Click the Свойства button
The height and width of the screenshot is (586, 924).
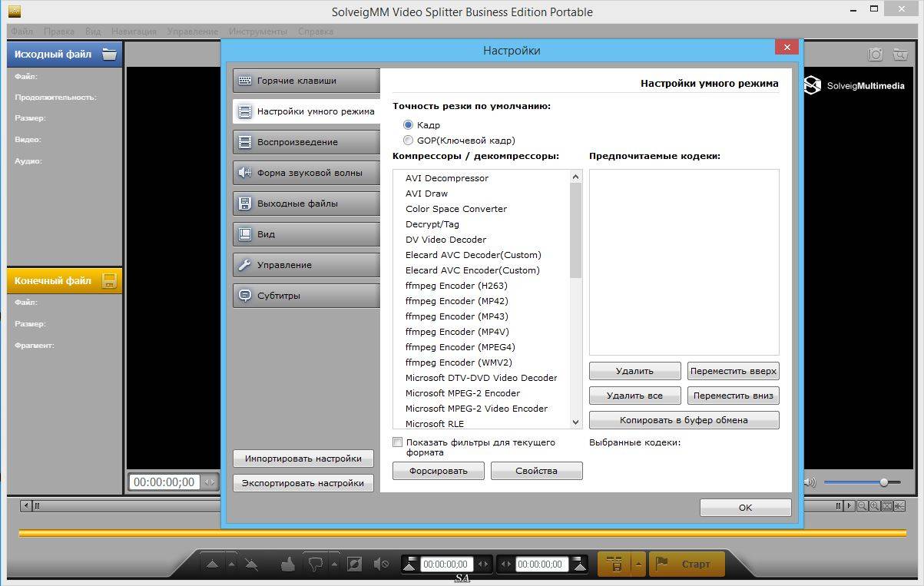537,471
